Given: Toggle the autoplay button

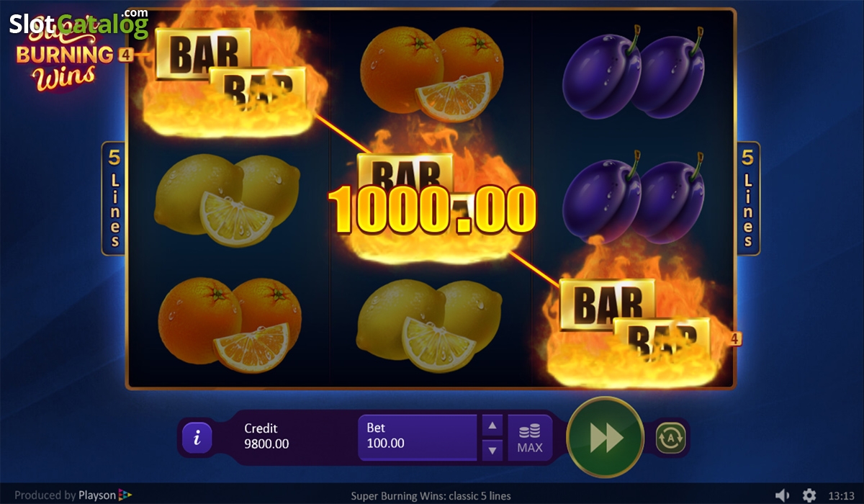Looking at the screenshot, I should (x=671, y=437).
